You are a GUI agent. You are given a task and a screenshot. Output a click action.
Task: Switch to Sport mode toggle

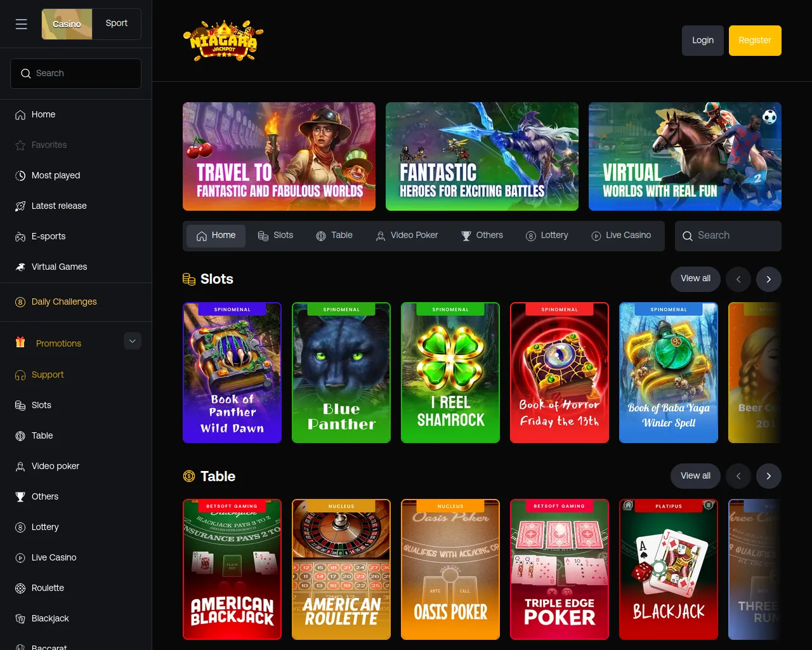[x=117, y=23]
